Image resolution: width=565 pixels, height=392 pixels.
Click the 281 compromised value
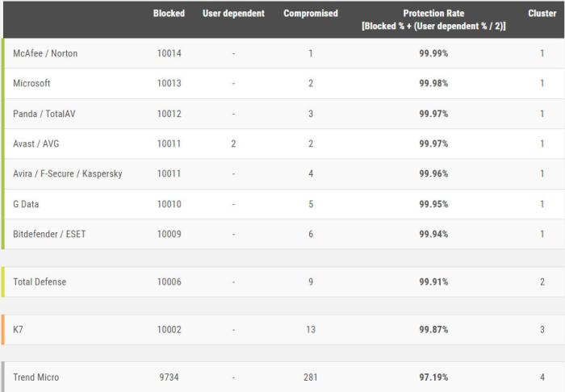click(311, 377)
